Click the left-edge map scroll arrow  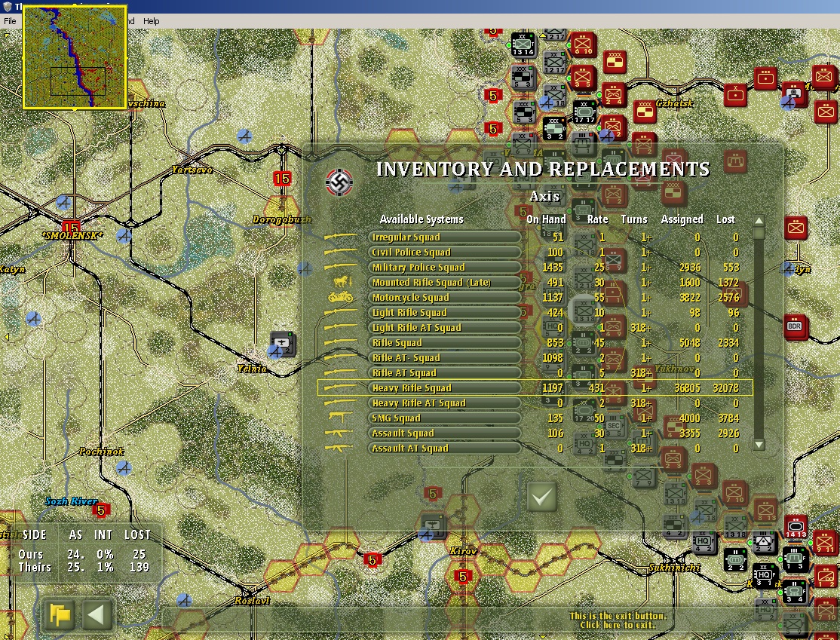click(x=7, y=337)
